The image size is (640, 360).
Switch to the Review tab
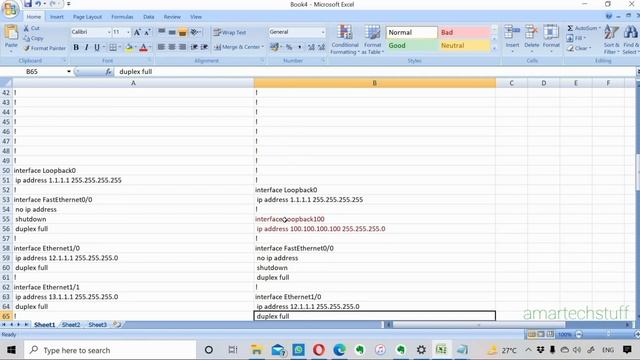coord(172,17)
